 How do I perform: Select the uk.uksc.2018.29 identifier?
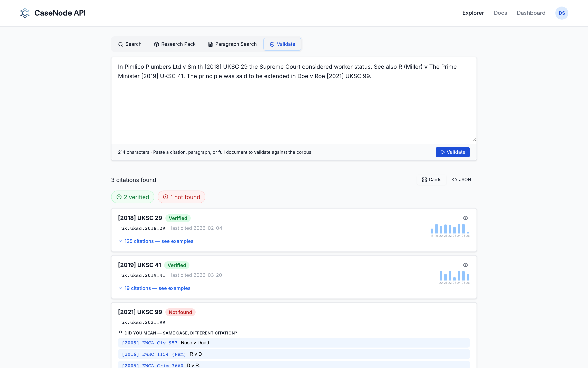(x=143, y=228)
